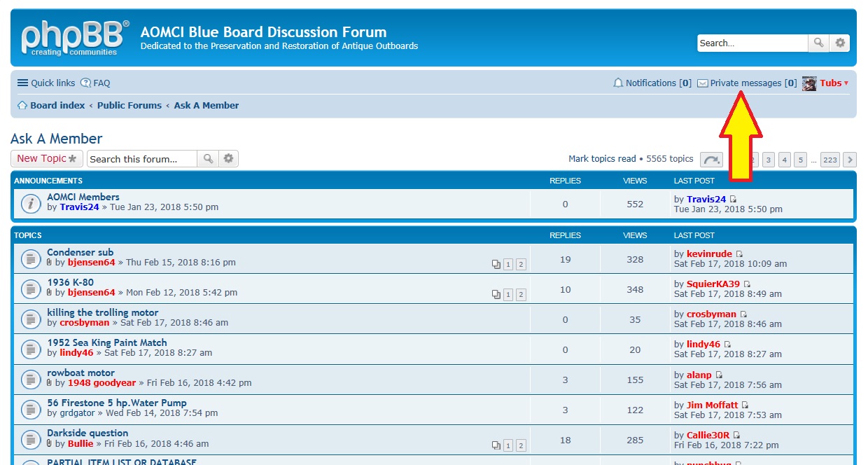Click Mark topics read link

[x=602, y=159]
